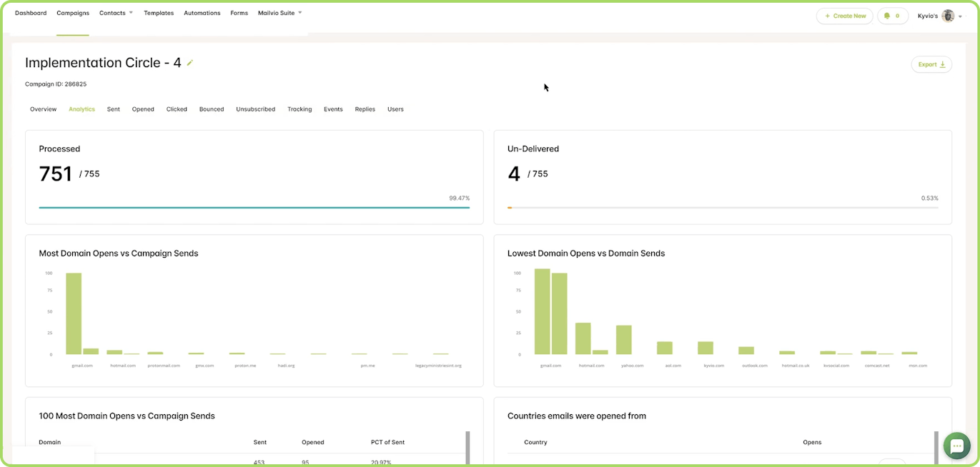Export the campaign analytics report

[931, 64]
